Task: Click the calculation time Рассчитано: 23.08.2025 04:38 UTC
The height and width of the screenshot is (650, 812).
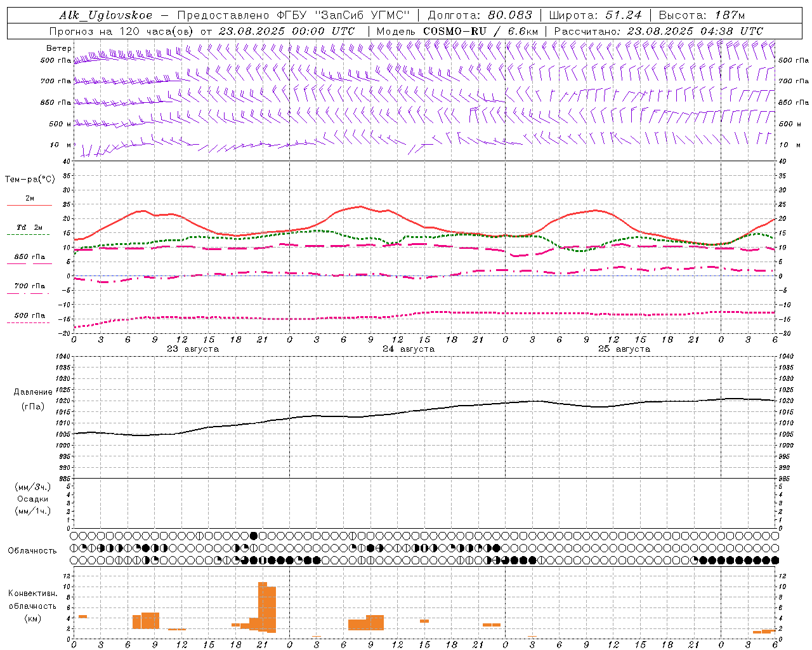Action: point(658,31)
